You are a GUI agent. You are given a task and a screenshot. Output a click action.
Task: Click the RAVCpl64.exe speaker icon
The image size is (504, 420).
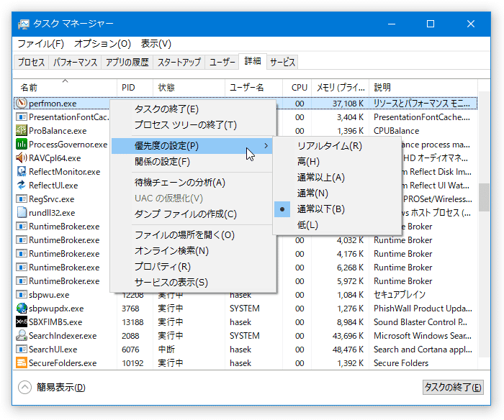point(22,158)
